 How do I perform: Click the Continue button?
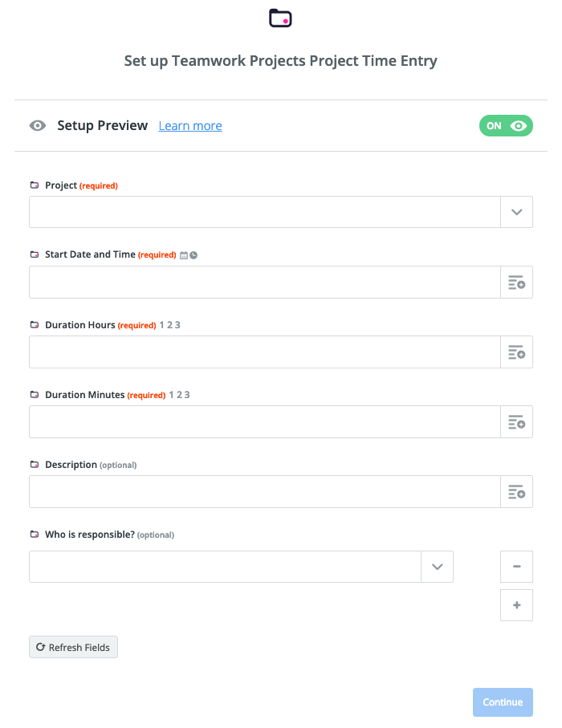point(503,702)
